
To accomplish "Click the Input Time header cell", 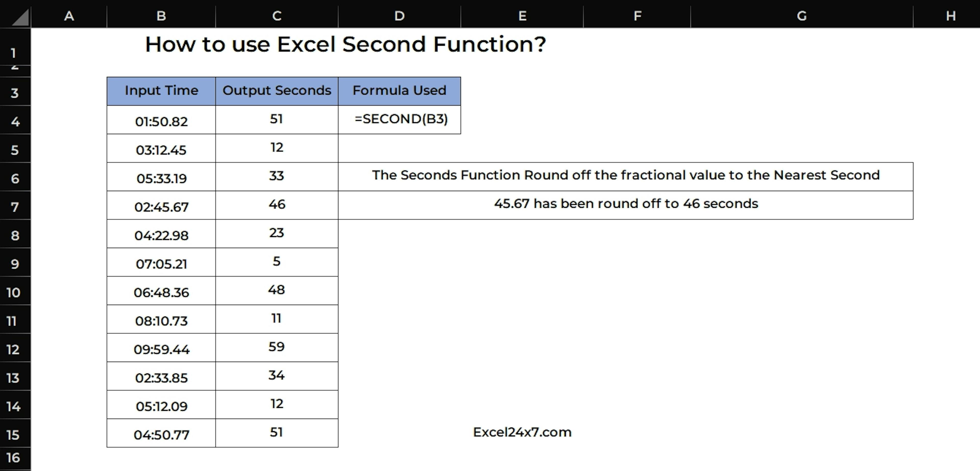I will [x=161, y=91].
